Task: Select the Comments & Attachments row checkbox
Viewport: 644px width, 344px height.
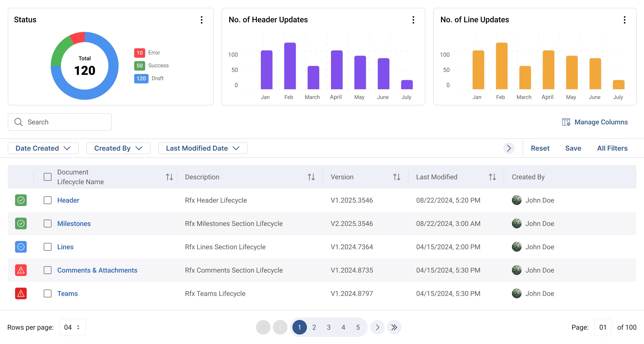Action: 48,270
